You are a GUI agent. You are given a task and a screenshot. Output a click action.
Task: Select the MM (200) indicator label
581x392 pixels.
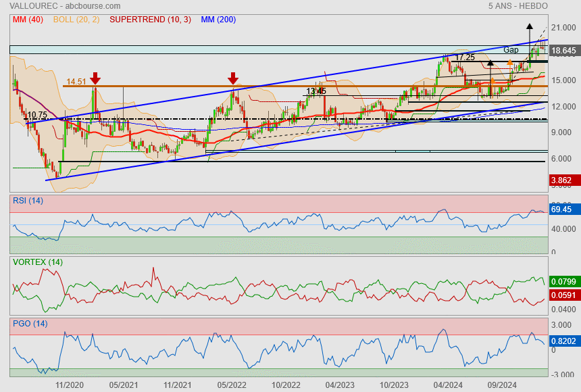(x=218, y=20)
